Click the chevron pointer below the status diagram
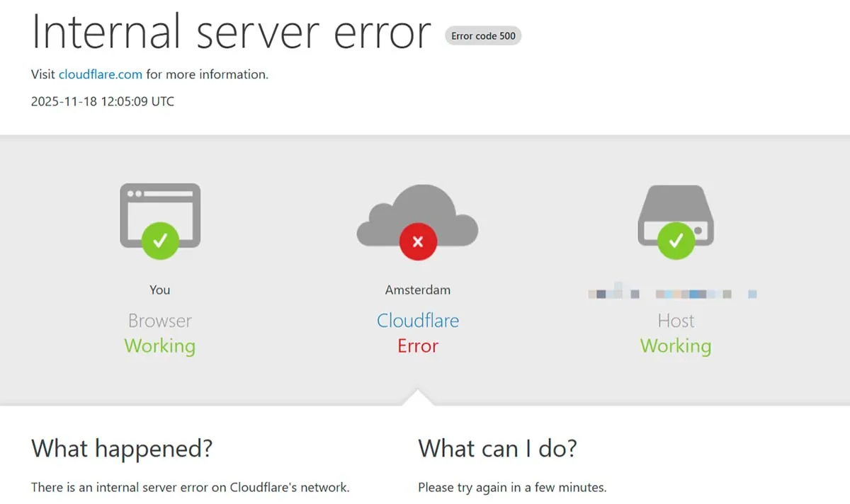This screenshot has width=850, height=504. (x=418, y=396)
